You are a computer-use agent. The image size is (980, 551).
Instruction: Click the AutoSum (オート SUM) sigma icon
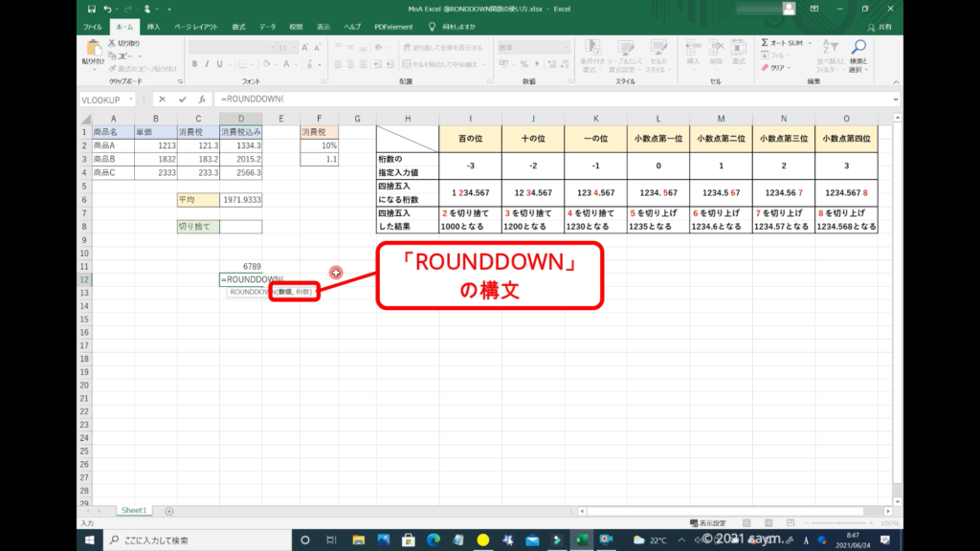(x=767, y=43)
